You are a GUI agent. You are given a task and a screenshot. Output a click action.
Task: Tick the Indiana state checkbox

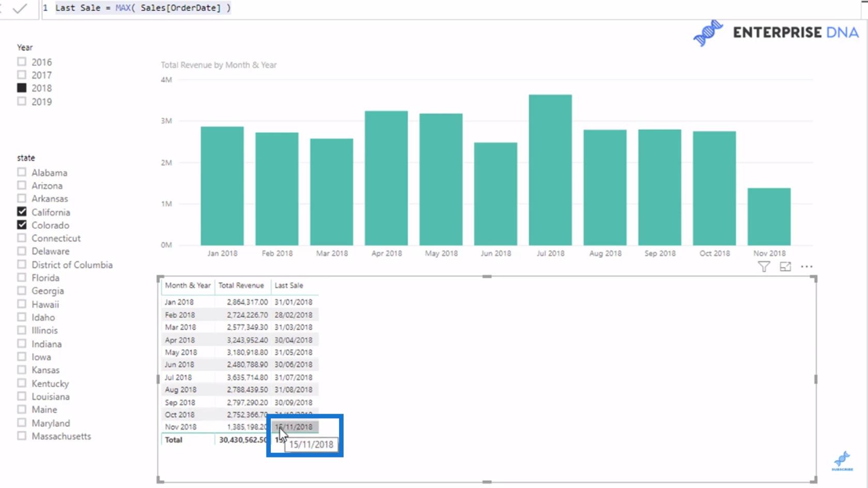click(22, 343)
